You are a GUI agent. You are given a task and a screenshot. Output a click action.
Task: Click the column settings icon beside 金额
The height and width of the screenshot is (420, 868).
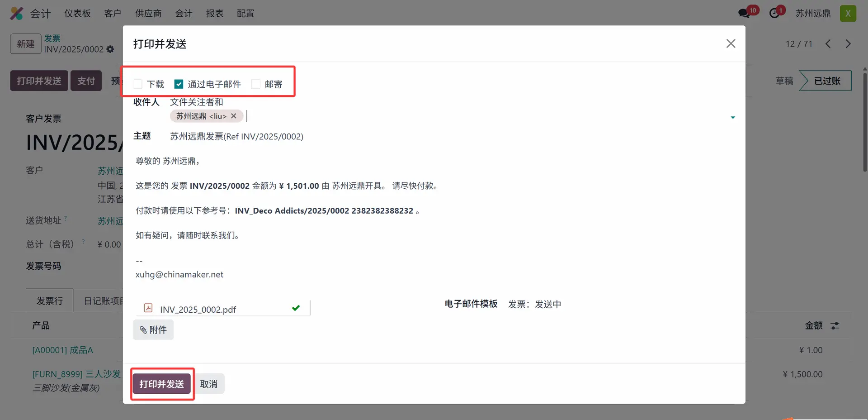[835, 326]
